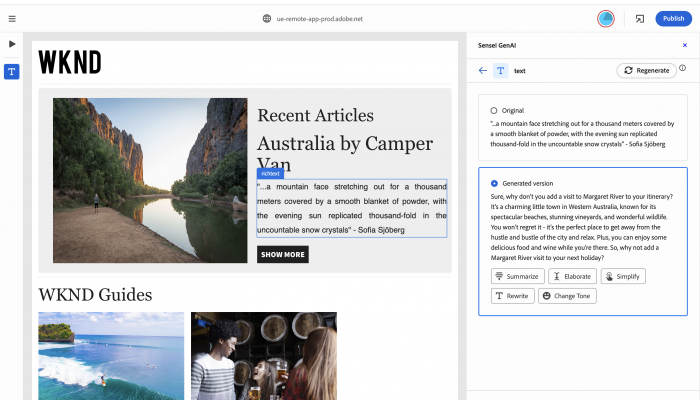Regenerate the text variation

click(x=646, y=71)
